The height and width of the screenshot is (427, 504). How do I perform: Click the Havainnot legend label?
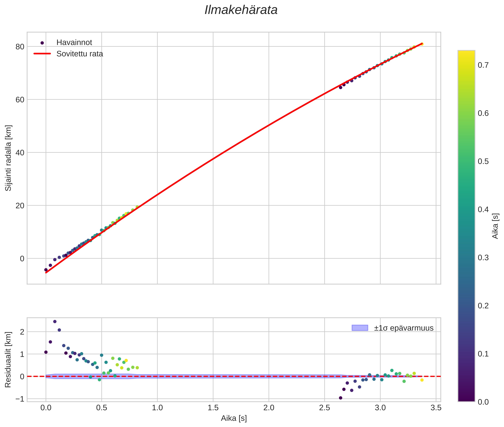(74, 43)
